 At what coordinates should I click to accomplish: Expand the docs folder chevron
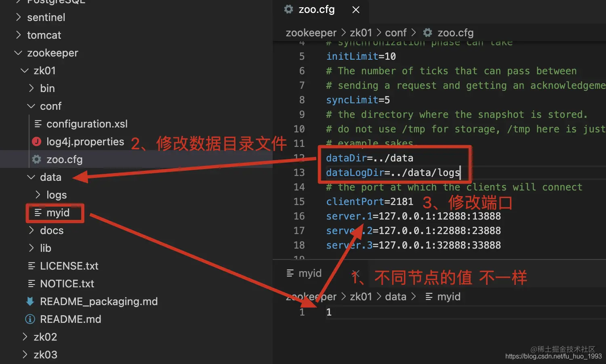[31, 230]
